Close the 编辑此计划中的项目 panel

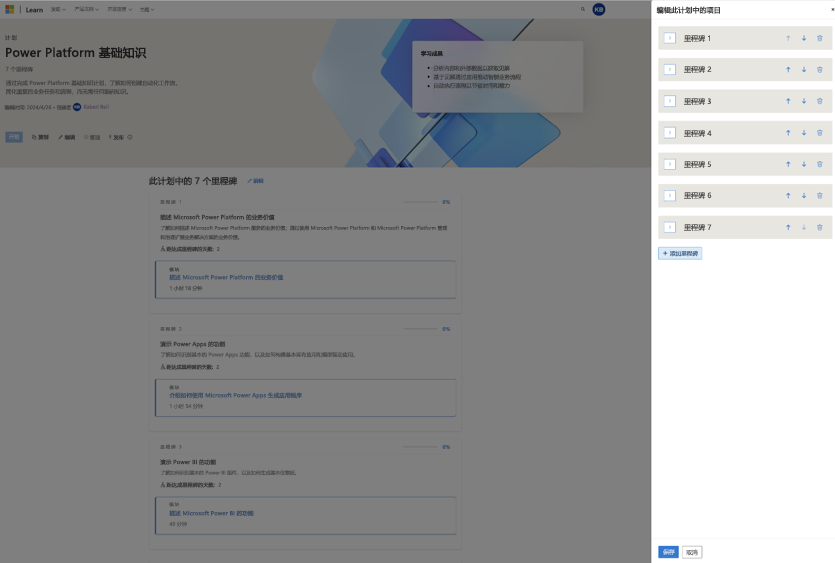832,10
